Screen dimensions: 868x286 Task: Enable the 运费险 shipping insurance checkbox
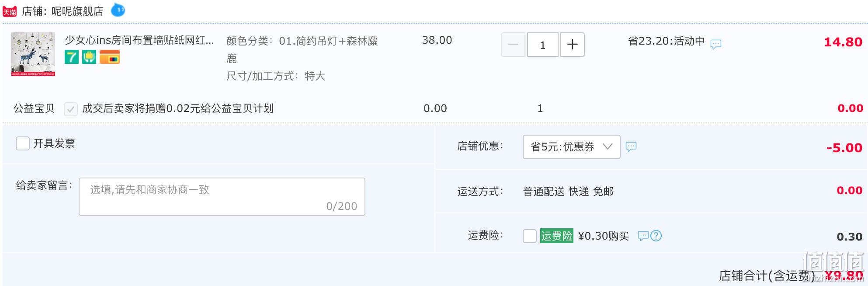tap(529, 236)
